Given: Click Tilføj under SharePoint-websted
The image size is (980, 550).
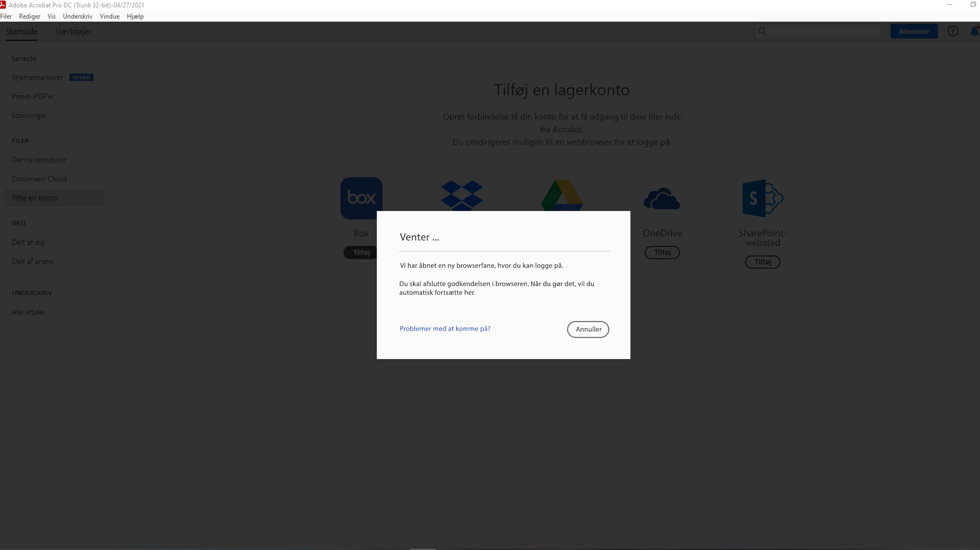Looking at the screenshot, I should 762,262.
